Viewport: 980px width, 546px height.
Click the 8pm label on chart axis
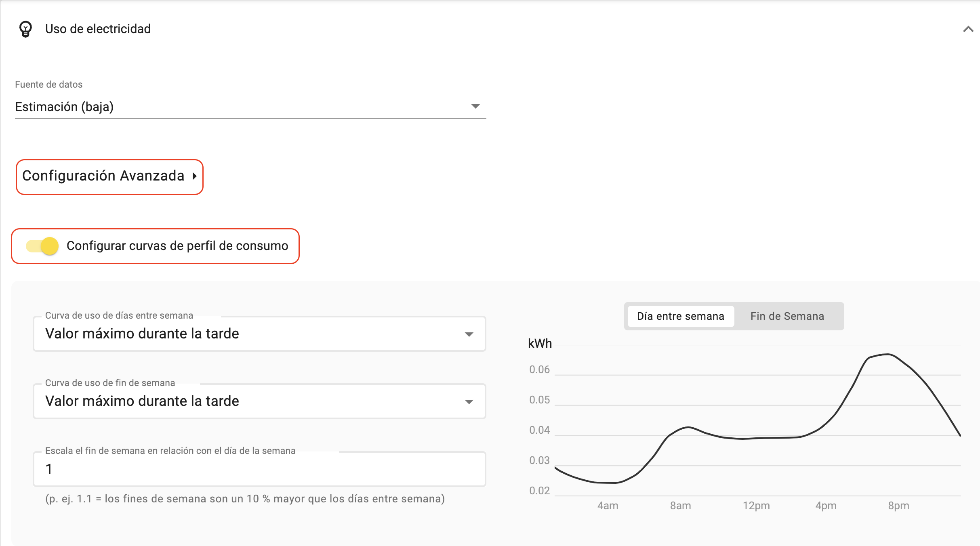click(898, 506)
